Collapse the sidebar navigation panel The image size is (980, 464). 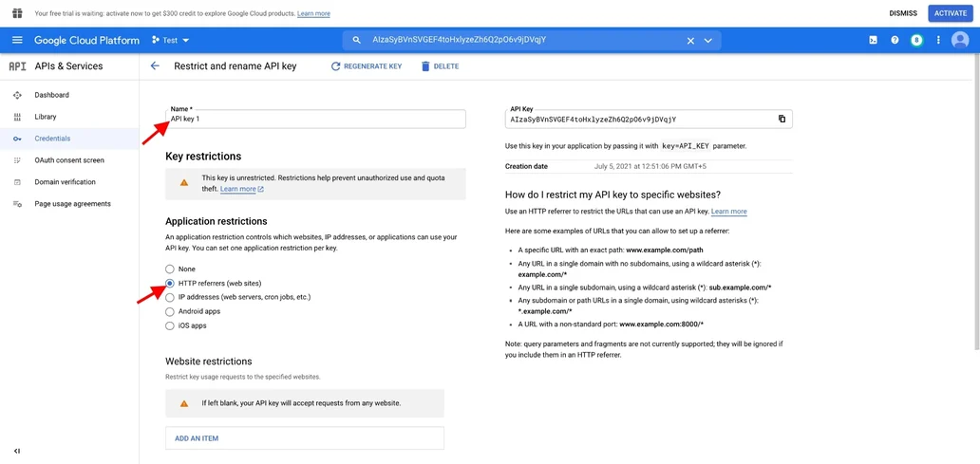pos(17,451)
